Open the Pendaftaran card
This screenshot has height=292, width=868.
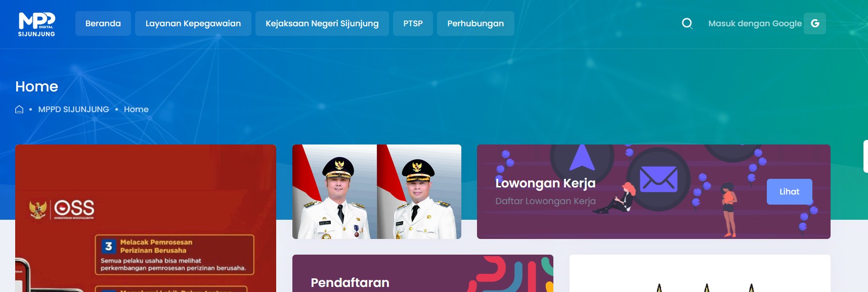[x=423, y=273]
